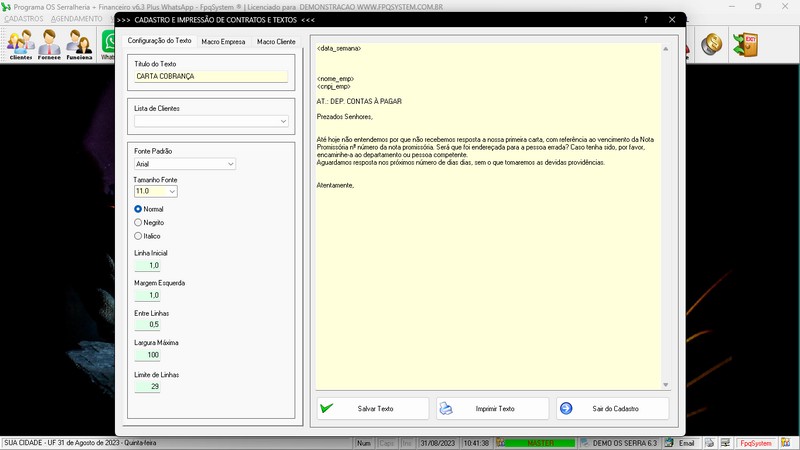Click the Título do Texto field

[x=211, y=77]
